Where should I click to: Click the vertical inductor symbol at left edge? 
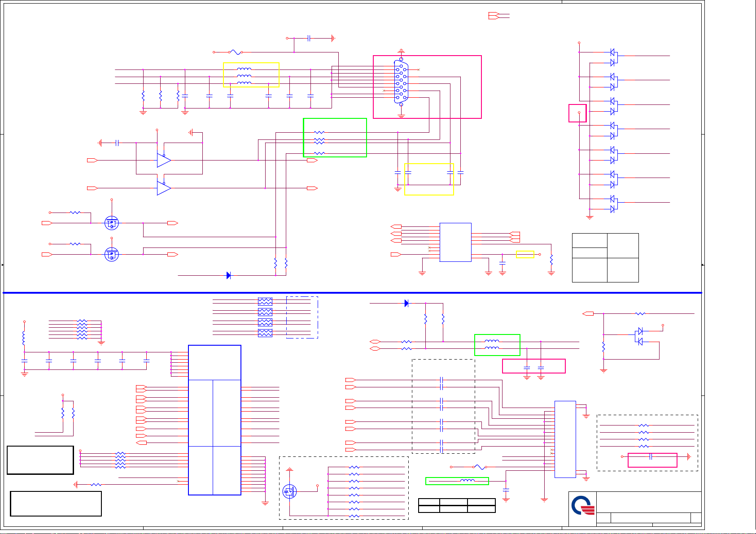pyautogui.click(x=24, y=338)
